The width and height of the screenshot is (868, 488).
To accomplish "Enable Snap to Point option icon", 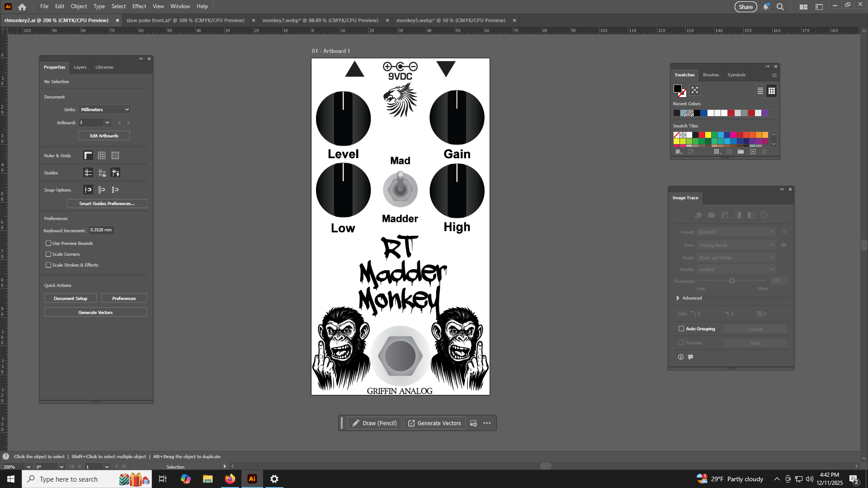I will tap(88, 190).
